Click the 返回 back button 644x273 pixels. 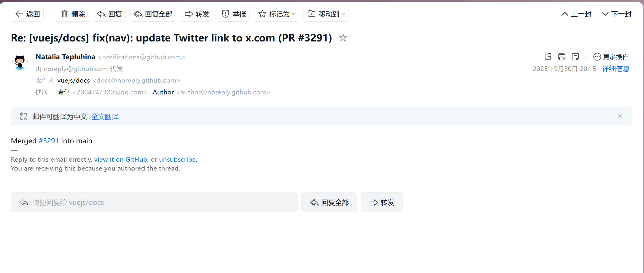click(27, 14)
